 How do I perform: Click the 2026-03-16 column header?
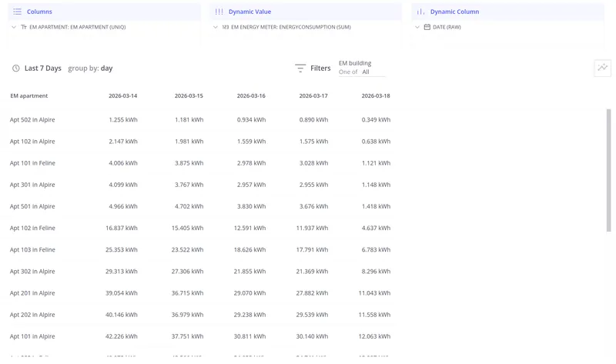(251, 96)
